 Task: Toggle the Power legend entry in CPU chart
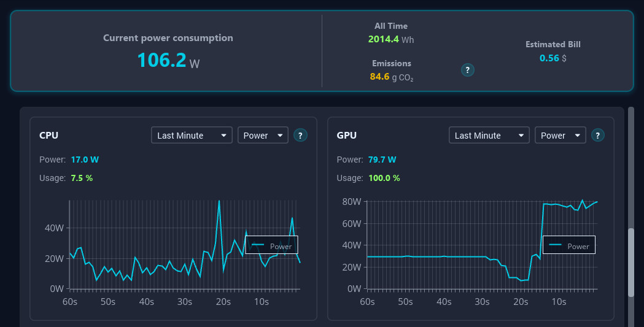click(x=272, y=245)
